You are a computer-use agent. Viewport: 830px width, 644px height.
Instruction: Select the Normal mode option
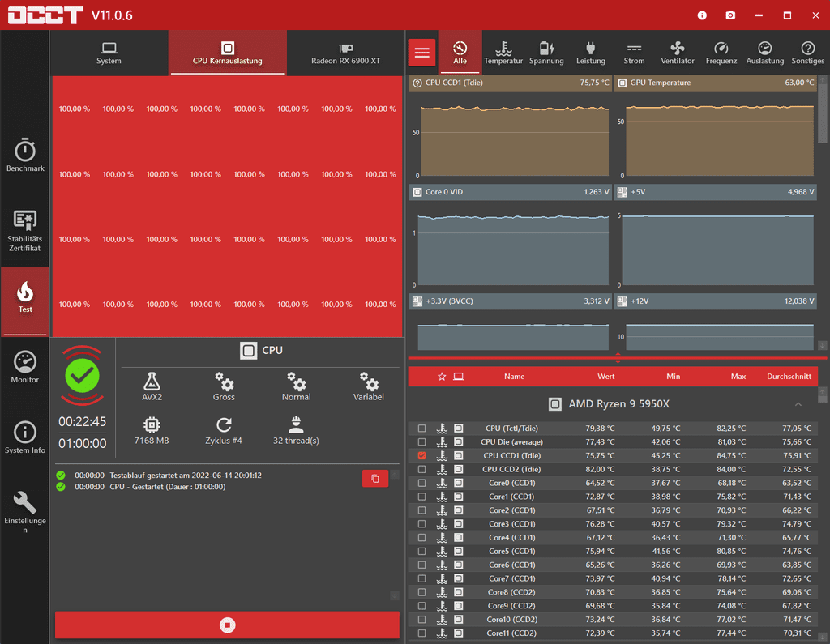[297, 386]
